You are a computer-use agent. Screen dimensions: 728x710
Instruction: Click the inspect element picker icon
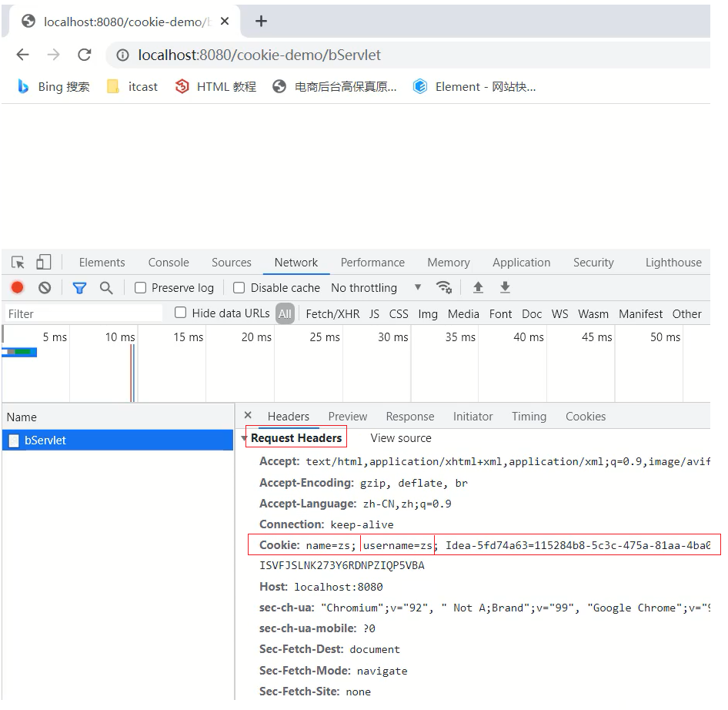tap(18, 263)
